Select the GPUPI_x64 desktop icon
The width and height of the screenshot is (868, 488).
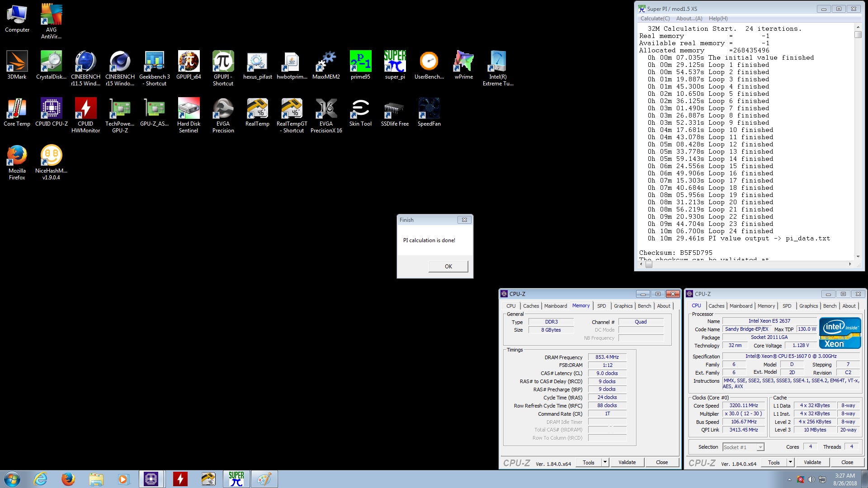tap(189, 66)
